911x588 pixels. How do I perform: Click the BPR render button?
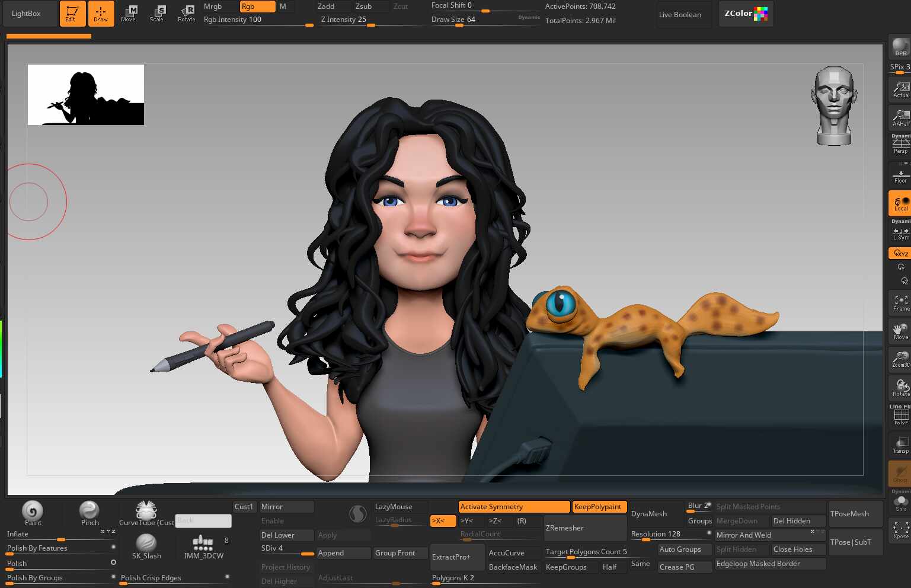coord(900,47)
